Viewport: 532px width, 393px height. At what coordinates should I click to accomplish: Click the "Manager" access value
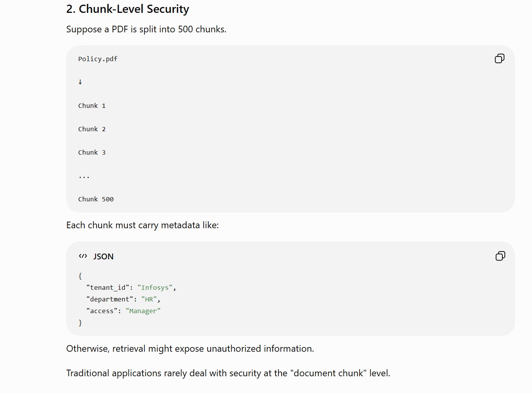[143, 311]
